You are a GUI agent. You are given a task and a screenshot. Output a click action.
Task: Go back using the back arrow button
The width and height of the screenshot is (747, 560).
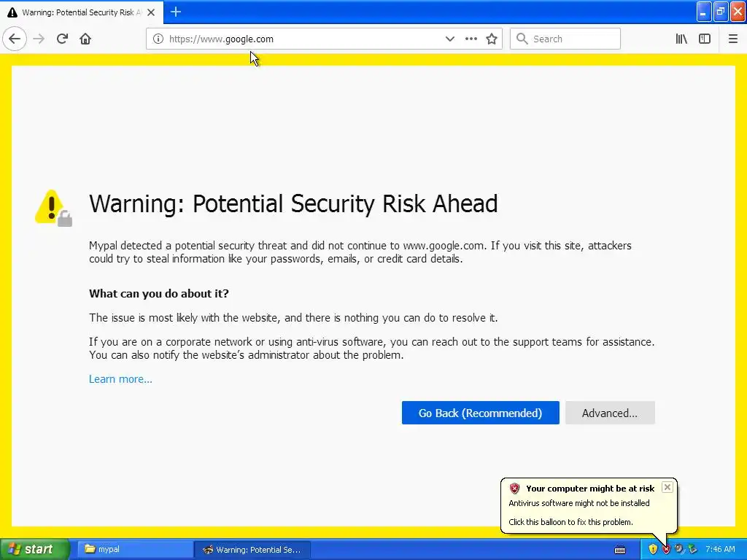pos(15,39)
